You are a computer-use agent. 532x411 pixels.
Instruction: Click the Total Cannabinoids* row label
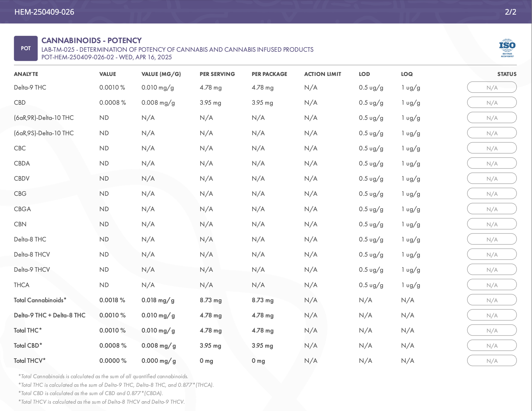tap(40, 300)
